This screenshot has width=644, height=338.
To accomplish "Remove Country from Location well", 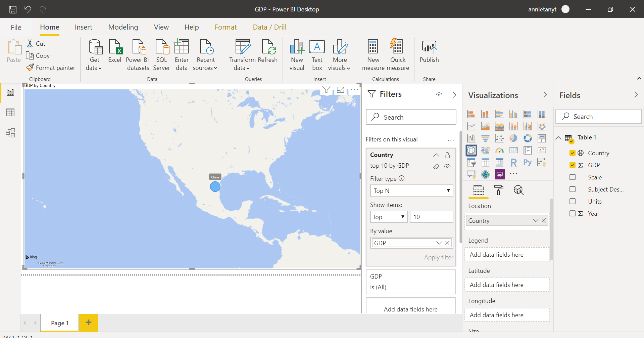I will pyautogui.click(x=544, y=220).
